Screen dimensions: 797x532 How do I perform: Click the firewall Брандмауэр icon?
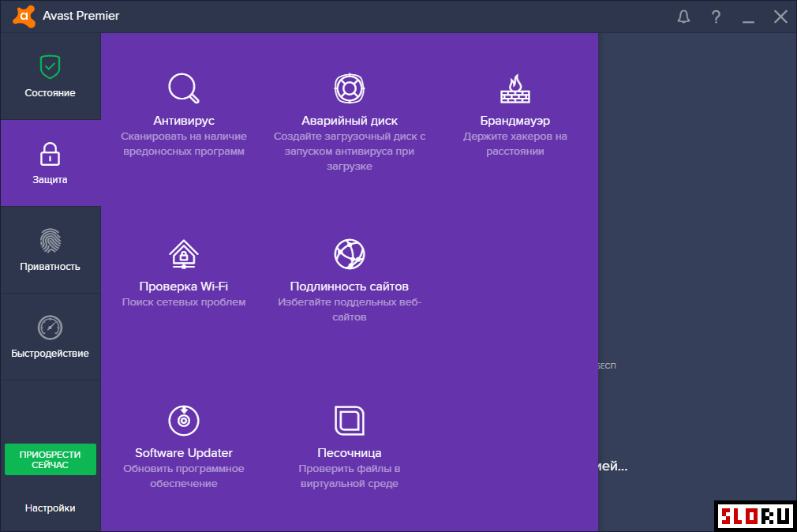click(x=515, y=88)
